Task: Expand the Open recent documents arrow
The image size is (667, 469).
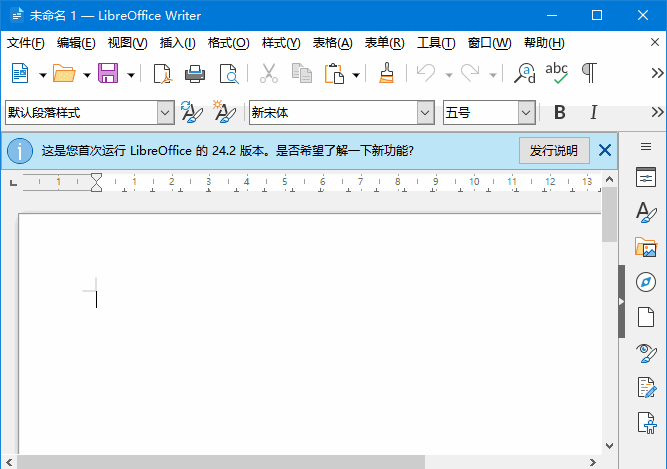Action: pos(87,75)
